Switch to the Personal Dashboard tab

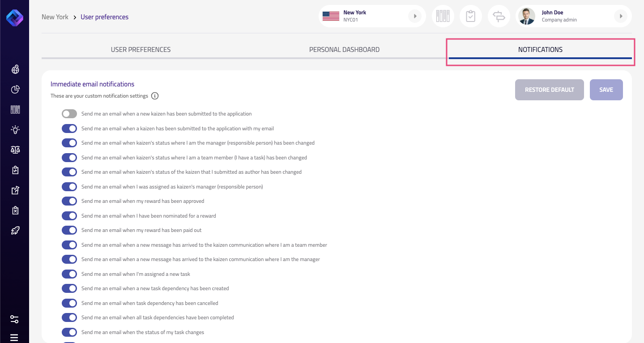tap(344, 50)
